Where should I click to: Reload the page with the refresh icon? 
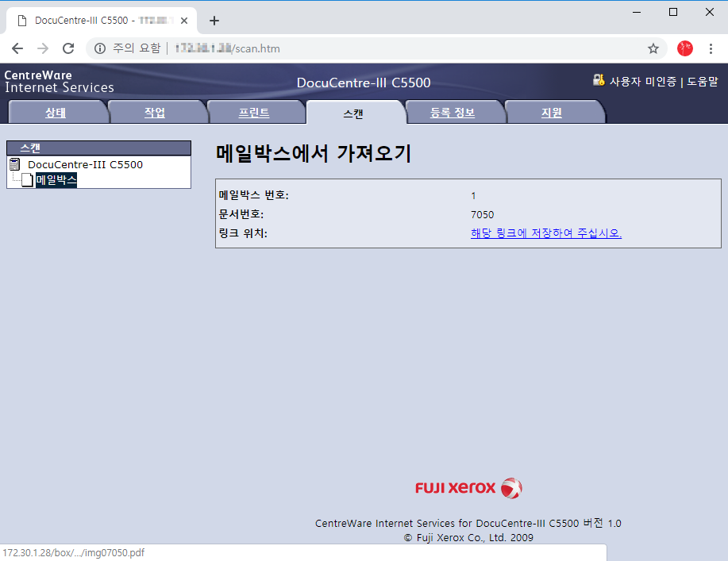coord(68,48)
